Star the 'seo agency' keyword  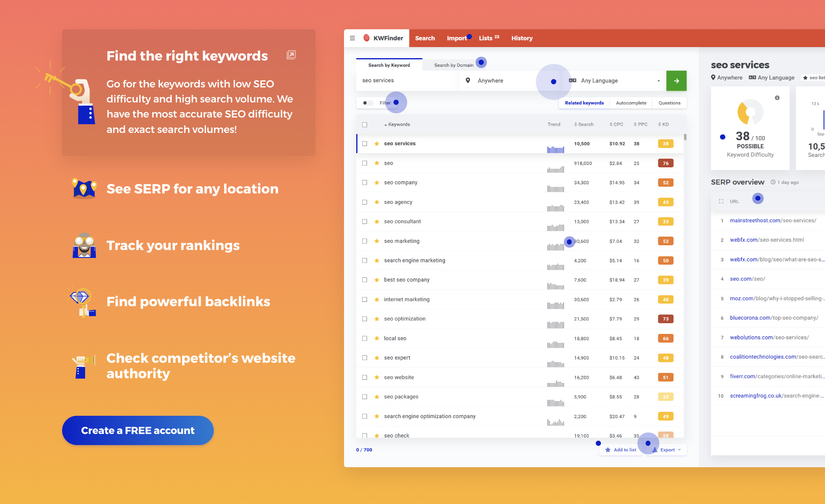pyautogui.click(x=377, y=202)
